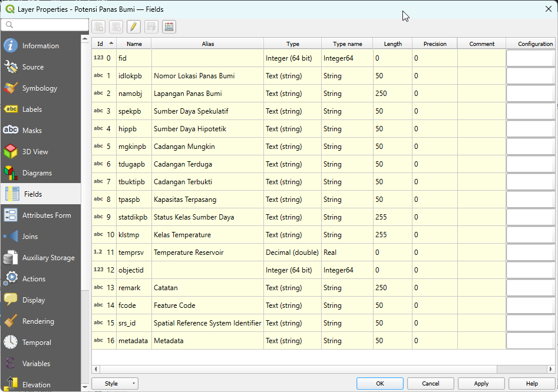558x392 pixels.
Task: Select the Temporal tab in sidebar
Action: coord(37,343)
